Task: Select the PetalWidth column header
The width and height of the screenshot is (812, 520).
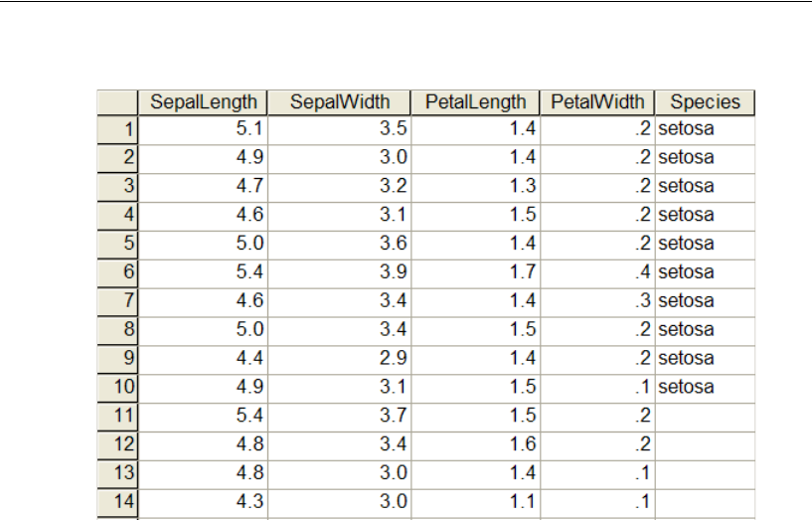Action: [x=596, y=101]
